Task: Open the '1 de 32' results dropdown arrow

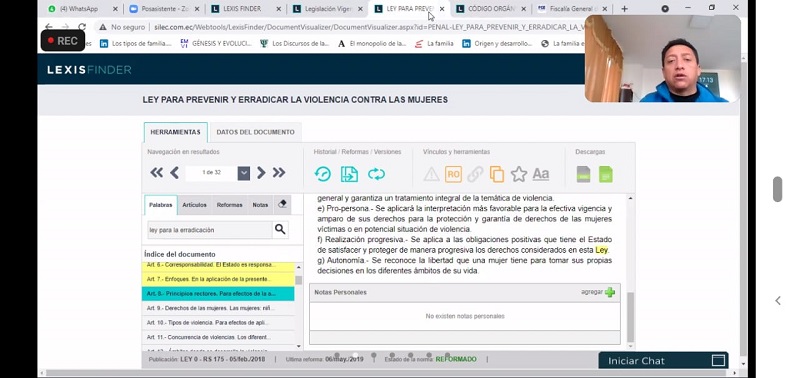Action: coord(244,173)
